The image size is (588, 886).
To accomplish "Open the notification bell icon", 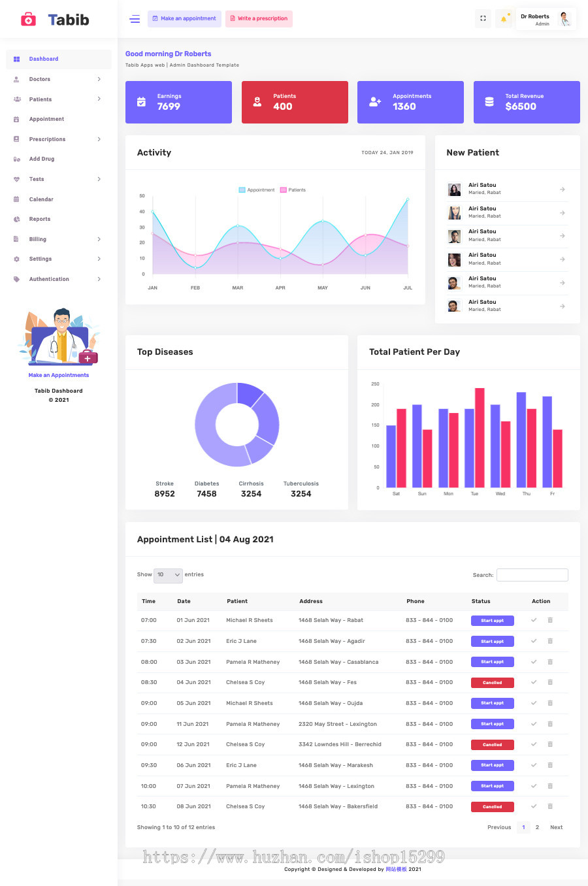I will (x=504, y=18).
